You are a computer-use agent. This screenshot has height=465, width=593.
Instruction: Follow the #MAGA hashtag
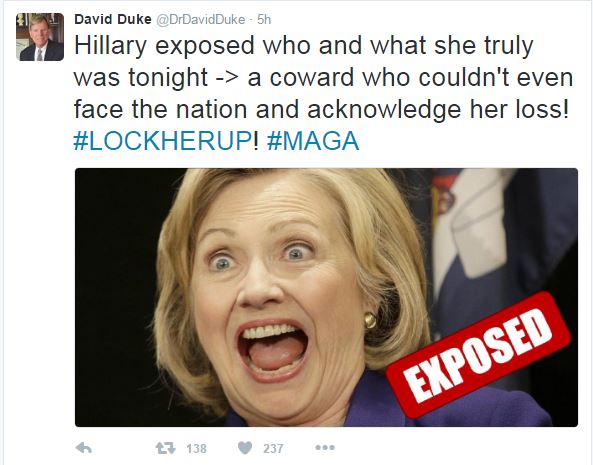coord(313,141)
